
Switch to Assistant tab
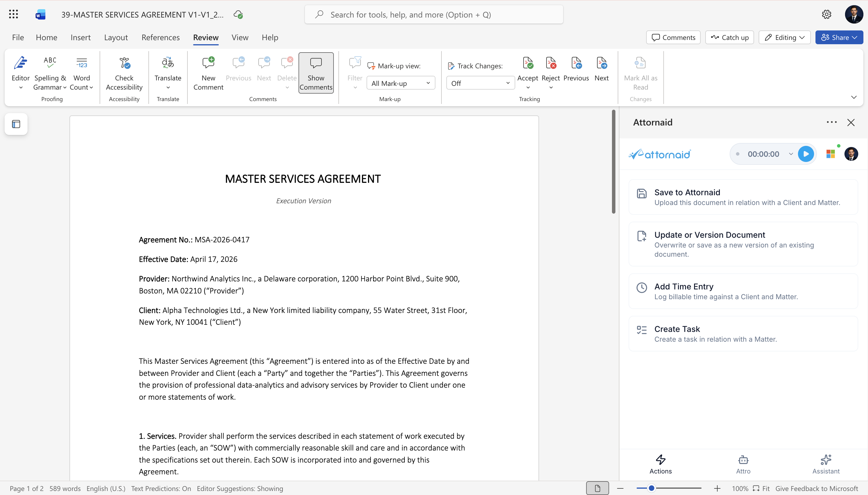826,464
